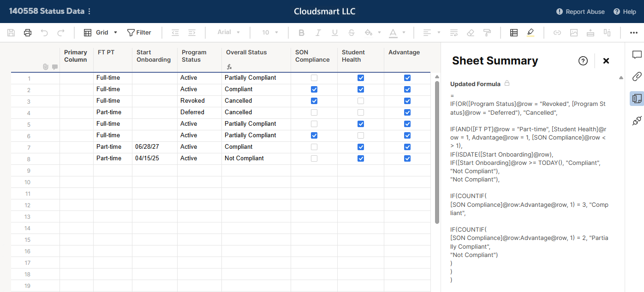Click the Wrap text icon
Image resolution: width=644 pixels, height=292 pixels.
pyautogui.click(x=454, y=33)
